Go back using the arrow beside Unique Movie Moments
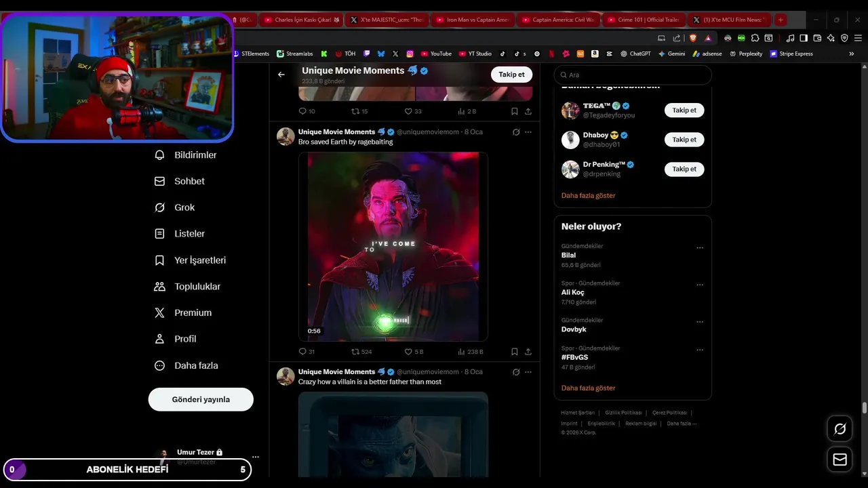The image size is (868, 488). pyautogui.click(x=281, y=75)
